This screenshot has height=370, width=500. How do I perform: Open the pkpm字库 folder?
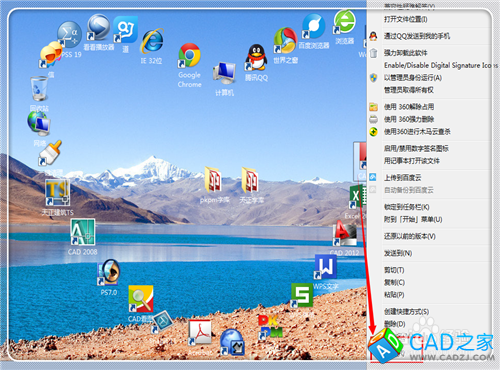tap(213, 180)
